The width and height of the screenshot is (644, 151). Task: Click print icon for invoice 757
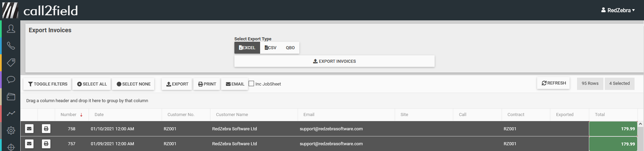pos(46,144)
